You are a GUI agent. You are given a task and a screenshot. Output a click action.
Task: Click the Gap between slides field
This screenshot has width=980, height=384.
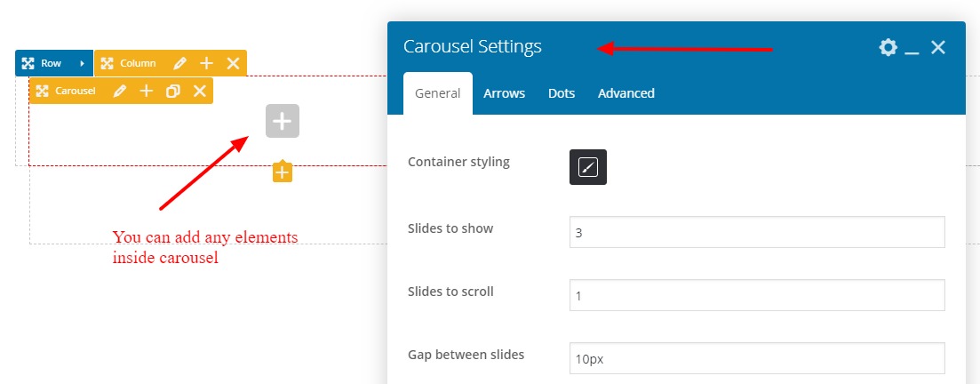pyautogui.click(x=756, y=358)
